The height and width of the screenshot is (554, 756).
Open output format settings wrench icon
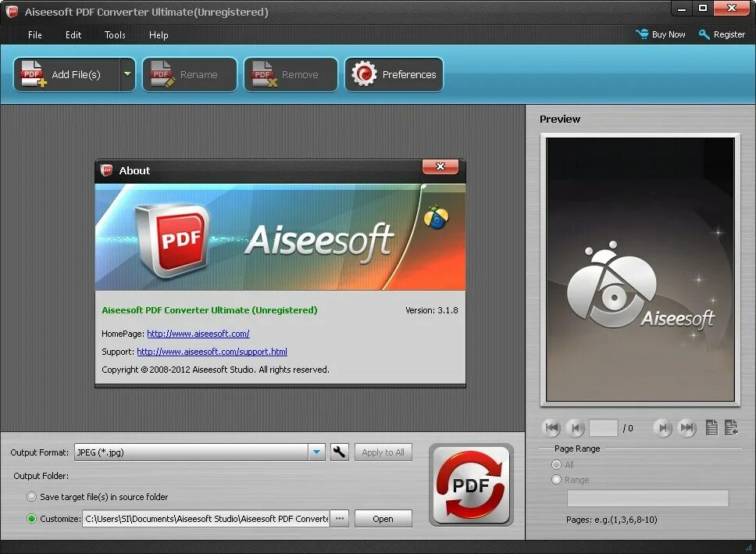(340, 452)
